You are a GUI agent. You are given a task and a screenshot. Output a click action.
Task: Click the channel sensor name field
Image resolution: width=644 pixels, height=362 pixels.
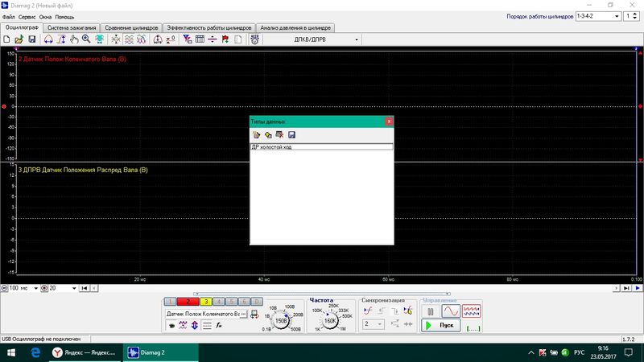203,314
